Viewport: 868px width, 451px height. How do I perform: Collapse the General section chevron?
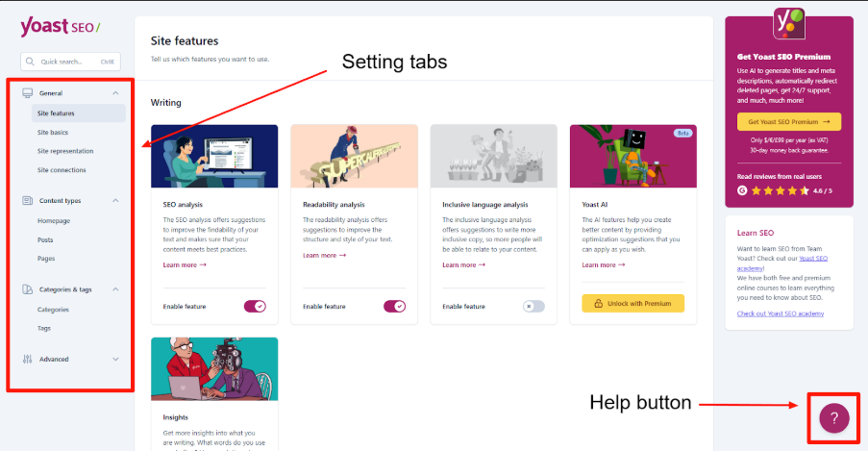(115, 93)
